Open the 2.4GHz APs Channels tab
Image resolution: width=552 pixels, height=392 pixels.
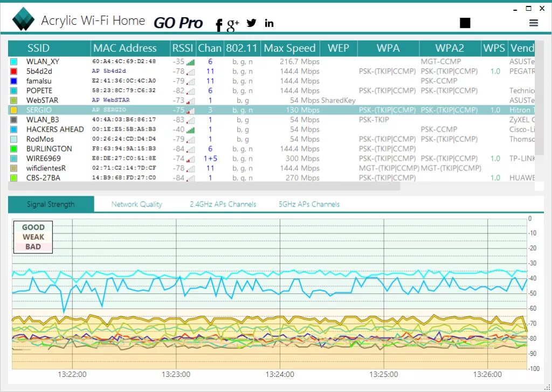pyautogui.click(x=223, y=204)
